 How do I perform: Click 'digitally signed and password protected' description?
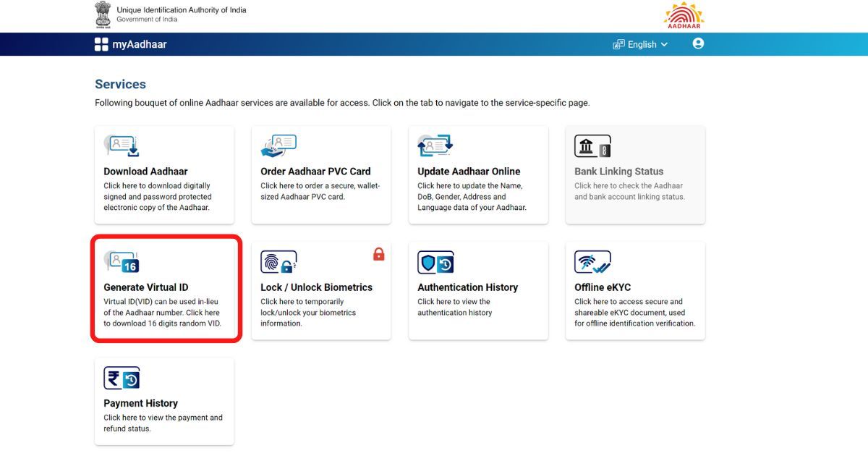[x=158, y=197]
